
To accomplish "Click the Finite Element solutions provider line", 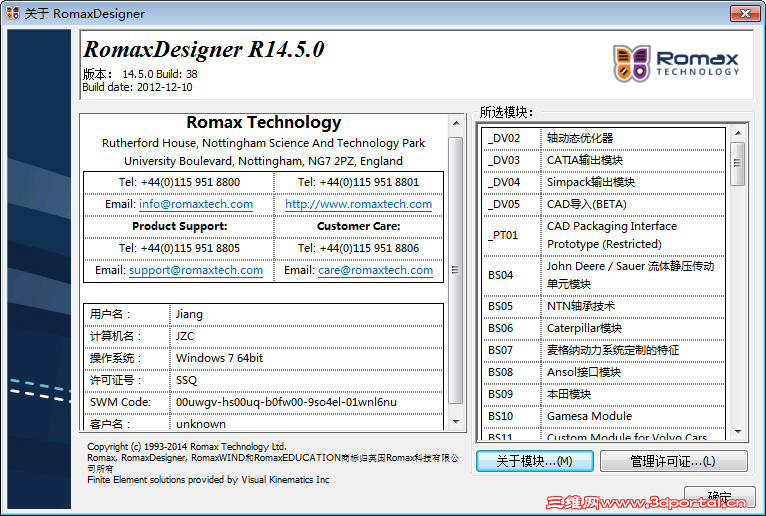I will [x=208, y=480].
